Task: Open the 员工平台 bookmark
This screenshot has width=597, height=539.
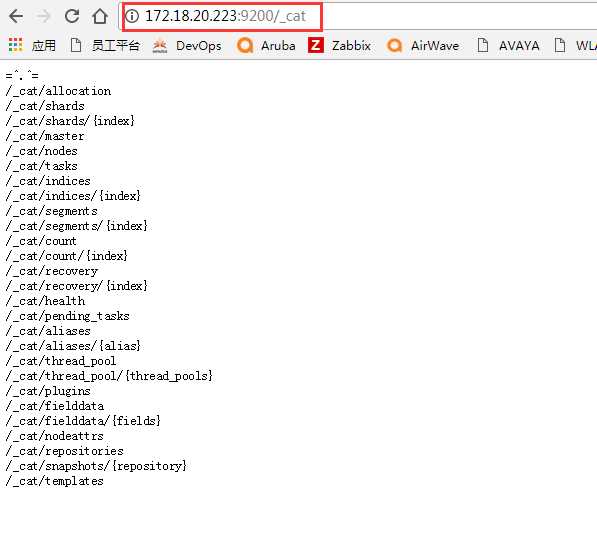Action: (x=116, y=46)
